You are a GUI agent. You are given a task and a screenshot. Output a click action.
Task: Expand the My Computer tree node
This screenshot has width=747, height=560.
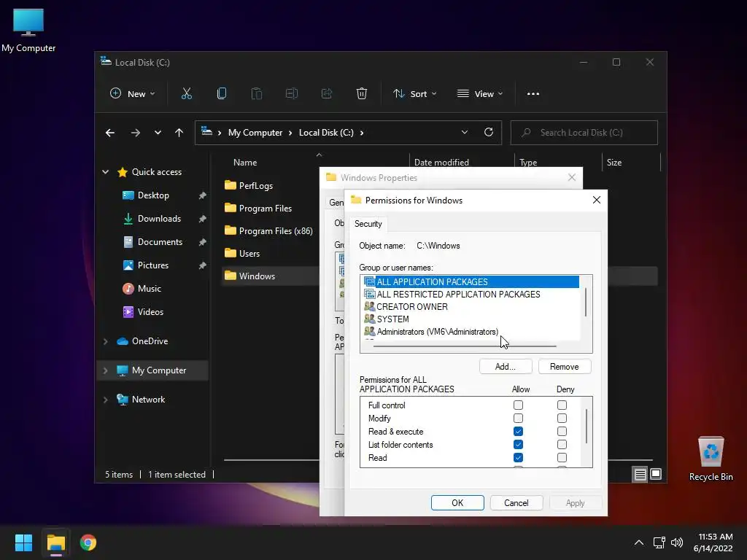(105, 370)
